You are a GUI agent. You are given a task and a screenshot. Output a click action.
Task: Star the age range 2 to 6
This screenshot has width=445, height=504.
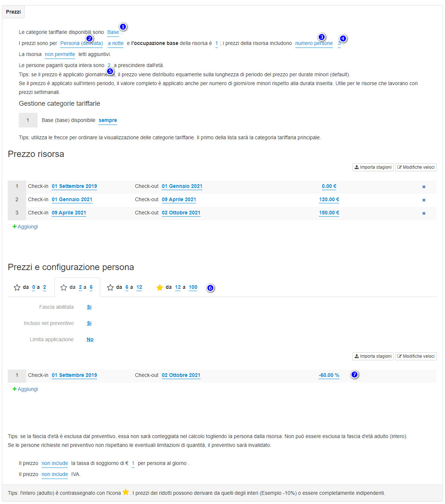coord(64,287)
